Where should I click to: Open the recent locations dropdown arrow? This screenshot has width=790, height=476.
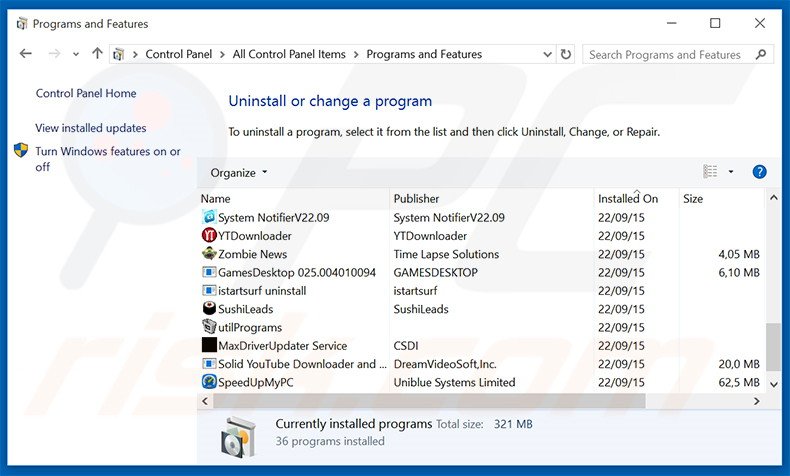76,54
